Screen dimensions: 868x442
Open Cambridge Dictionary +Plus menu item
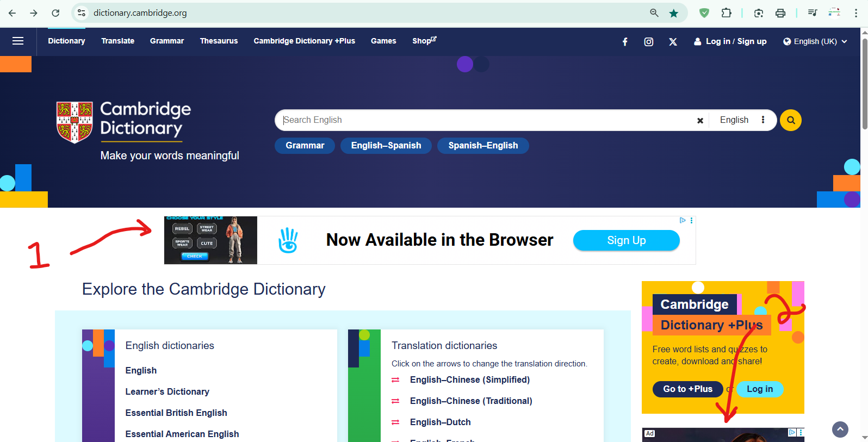(304, 41)
